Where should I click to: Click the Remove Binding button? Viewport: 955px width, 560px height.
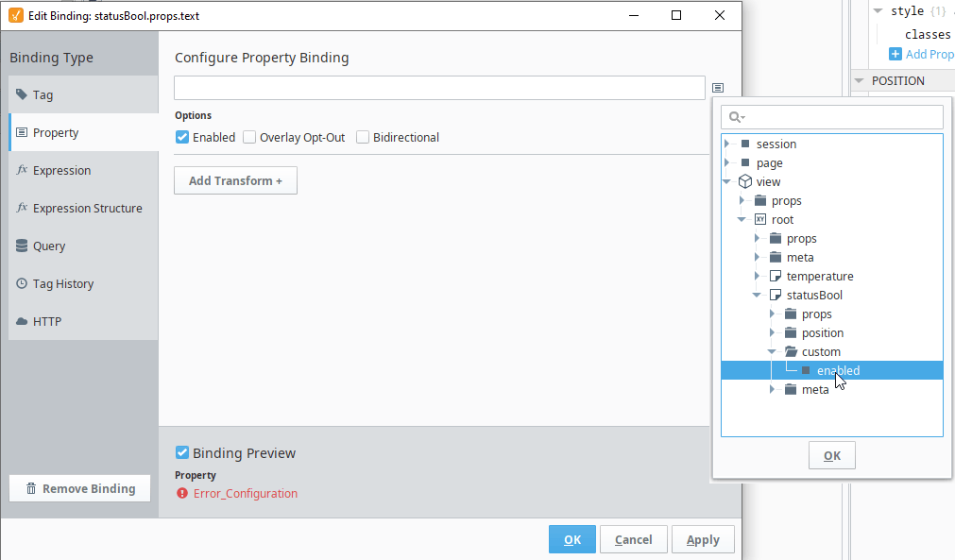point(79,488)
